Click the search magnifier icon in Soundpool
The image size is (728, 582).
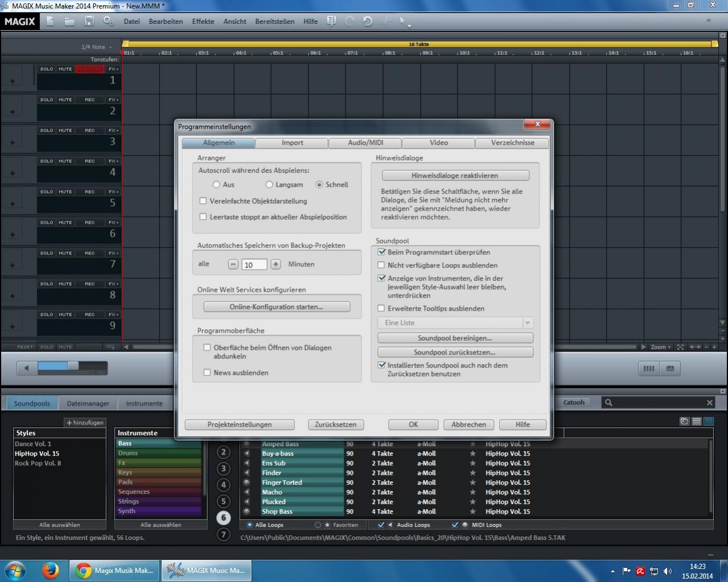coord(608,403)
